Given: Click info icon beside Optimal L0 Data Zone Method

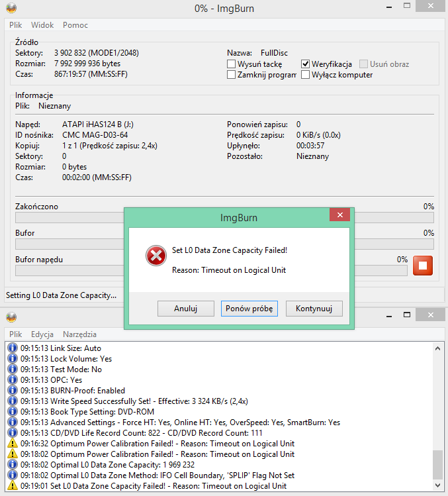Looking at the screenshot, I should tap(13, 475).
